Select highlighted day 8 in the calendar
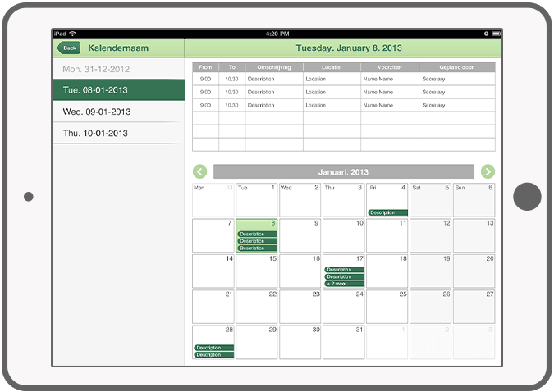 (257, 235)
